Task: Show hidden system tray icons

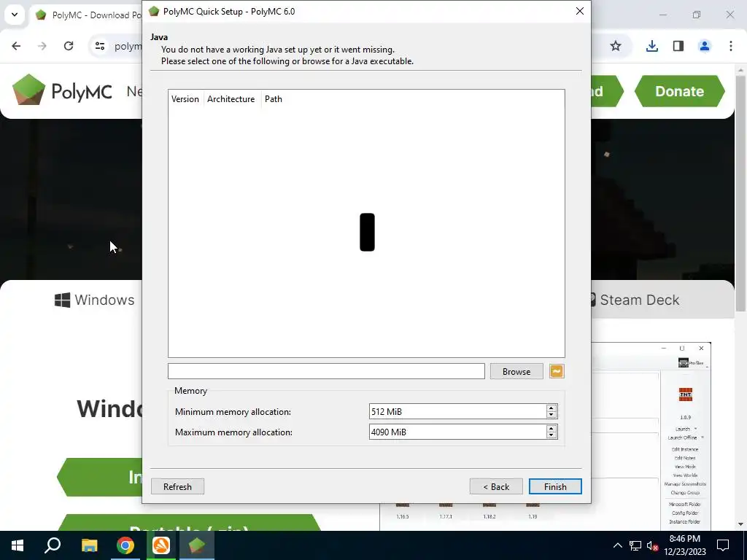Action: click(x=617, y=545)
